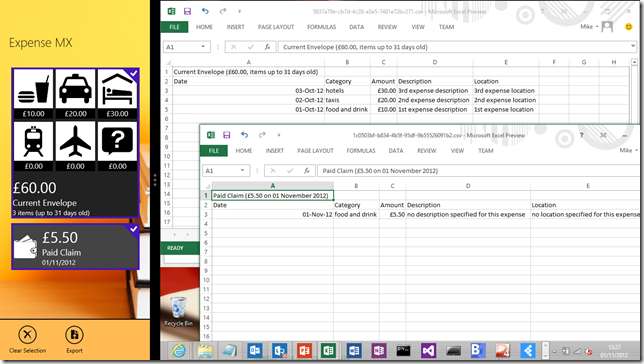
Task: Switch to DATA tab in front Excel window
Action: point(396,151)
